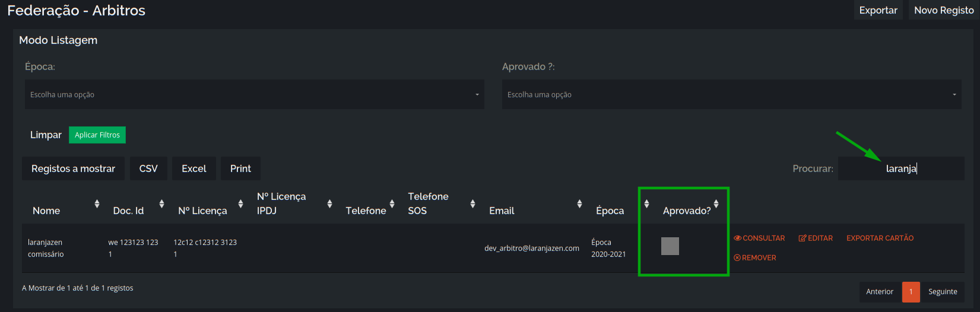Viewport: 980px width, 312px height.
Task: Open the Época filter dropdown
Action: (255, 94)
